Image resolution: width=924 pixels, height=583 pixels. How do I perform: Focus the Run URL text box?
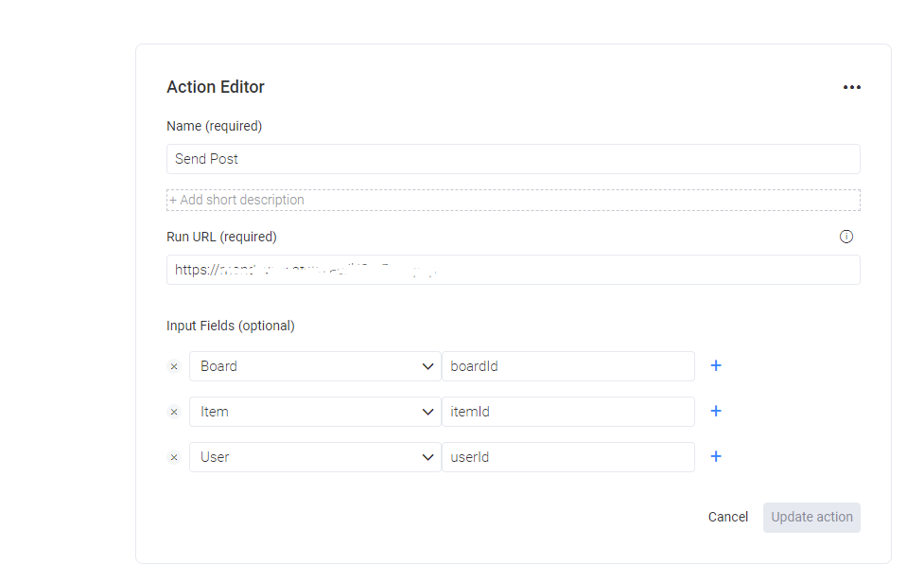(513, 270)
